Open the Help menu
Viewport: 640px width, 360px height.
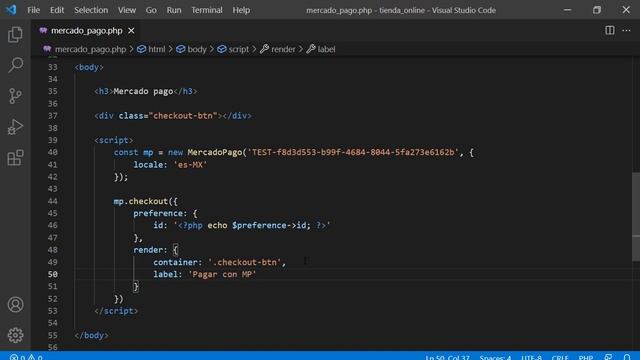[x=241, y=10]
